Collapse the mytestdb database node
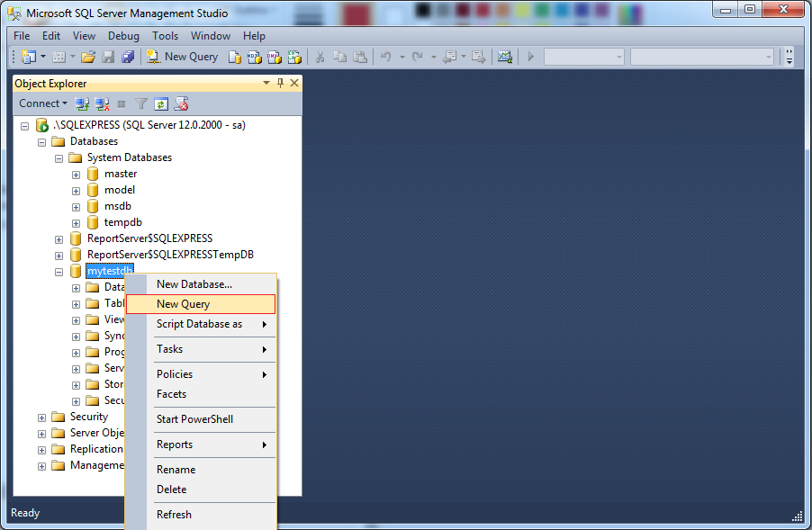This screenshot has width=812, height=530. coord(59,272)
